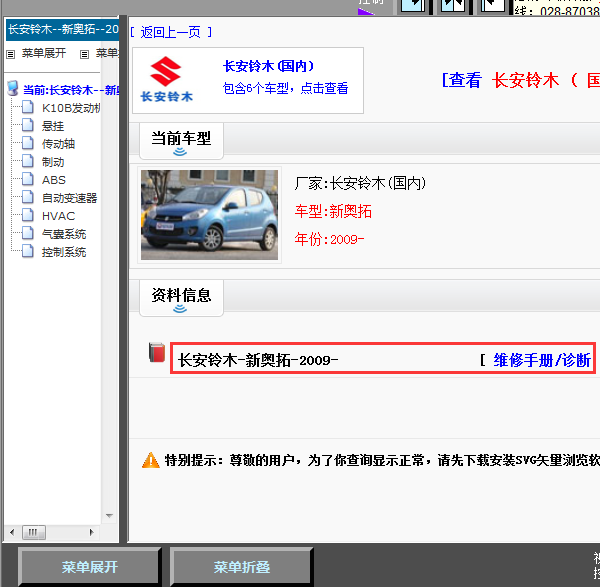Click document icon beside K10B发动机

(x=28, y=107)
